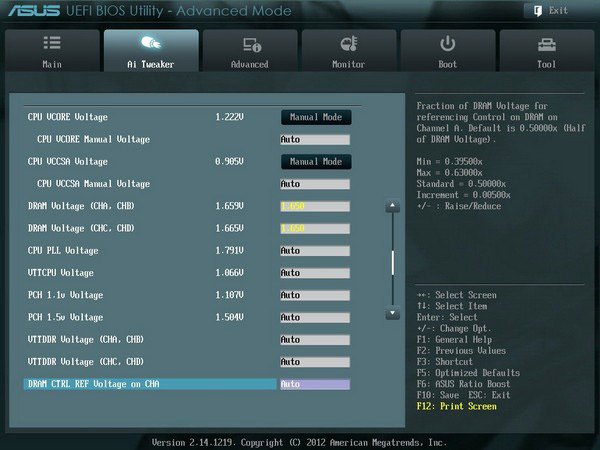Click VTTDDR Voltage (CHC, CHD) Auto field
Screen dimensions: 600x450
[x=315, y=362]
